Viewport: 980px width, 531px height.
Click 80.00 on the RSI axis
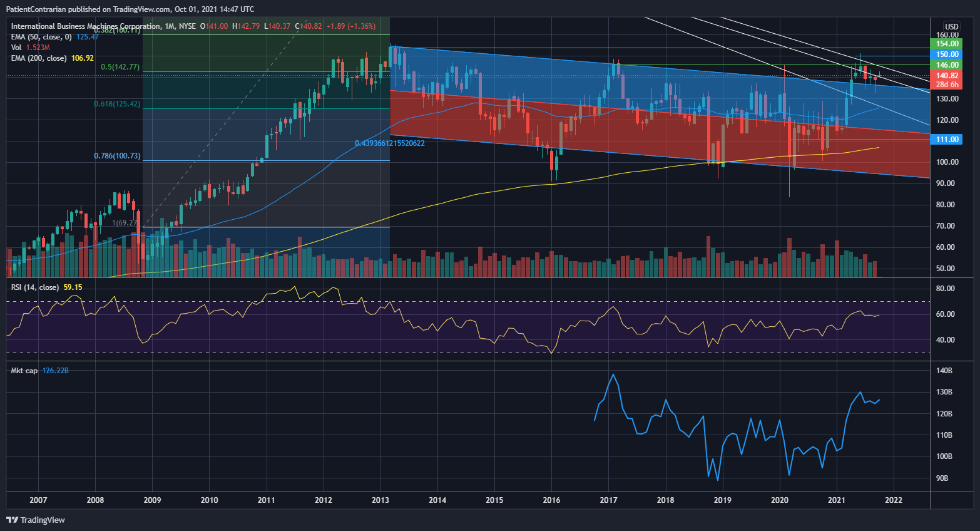pyautogui.click(x=946, y=289)
